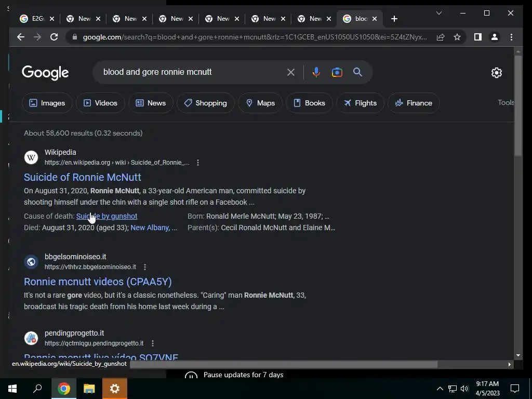Open Chrome three-dot menu
532x399 pixels.
511,37
